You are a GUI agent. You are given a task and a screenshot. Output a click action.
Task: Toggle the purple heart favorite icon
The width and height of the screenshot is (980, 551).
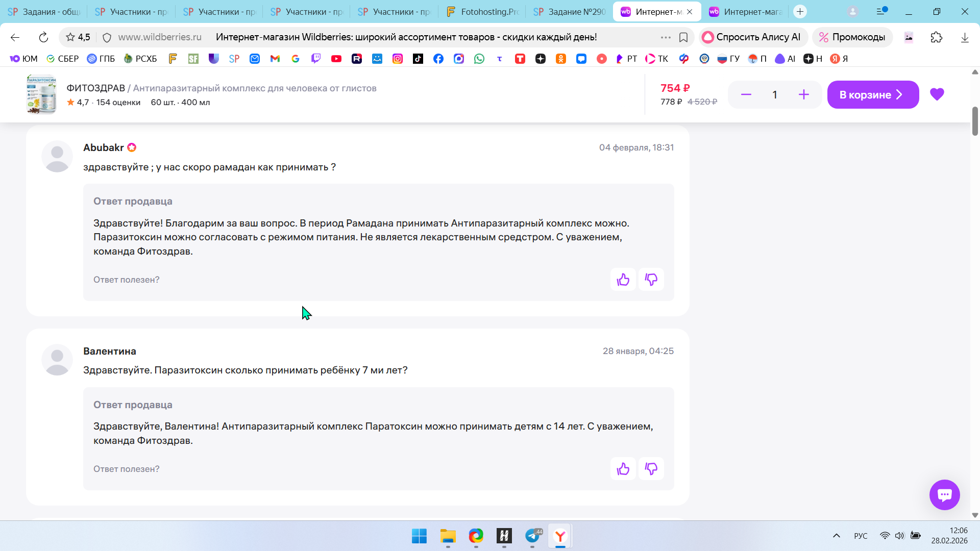pyautogui.click(x=937, y=94)
